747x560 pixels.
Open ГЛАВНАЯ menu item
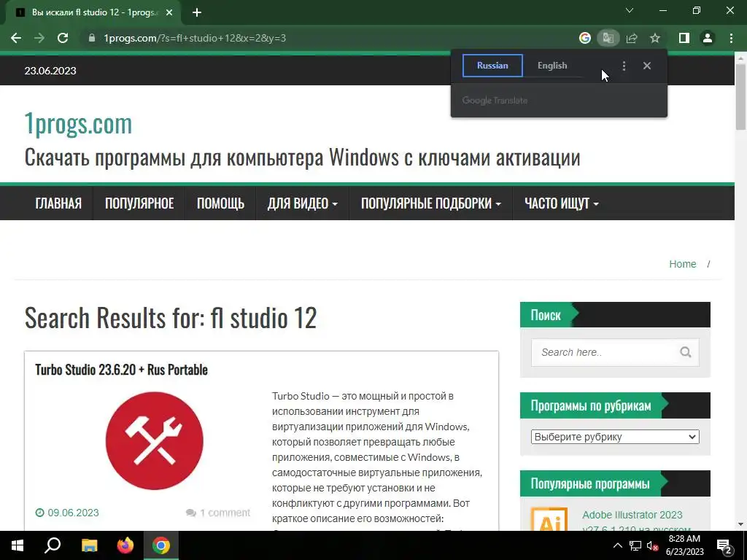tap(58, 203)
